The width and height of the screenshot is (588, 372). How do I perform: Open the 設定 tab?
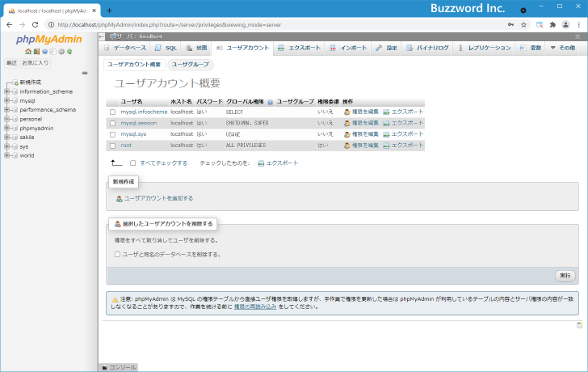(x=387, y=48)
